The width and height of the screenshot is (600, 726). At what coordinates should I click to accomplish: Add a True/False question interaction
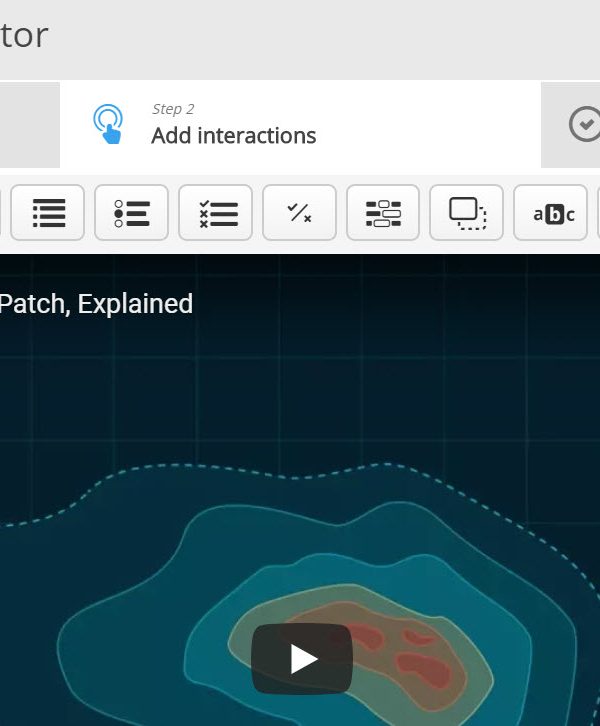[x=300, y=213]
